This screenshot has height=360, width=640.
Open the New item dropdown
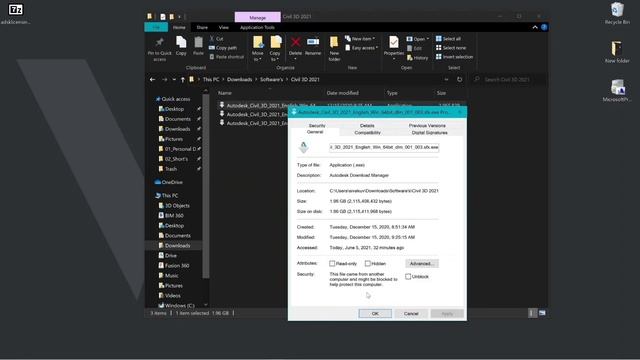coord(360,38)
